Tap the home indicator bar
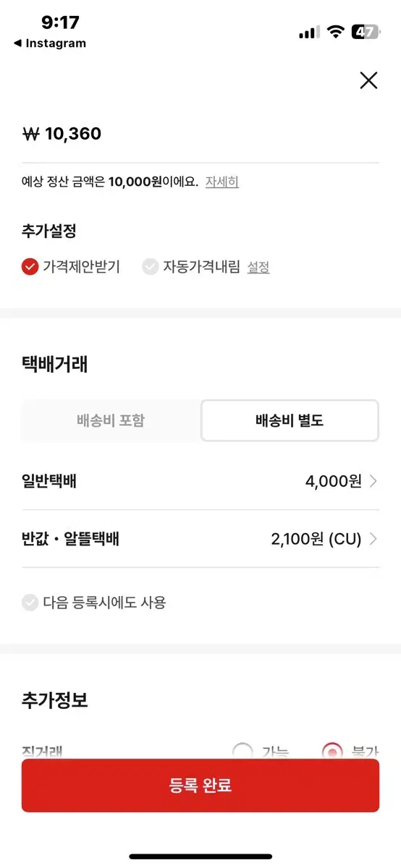401x868 pixels. pyautogui.click(x=200, y=856)
